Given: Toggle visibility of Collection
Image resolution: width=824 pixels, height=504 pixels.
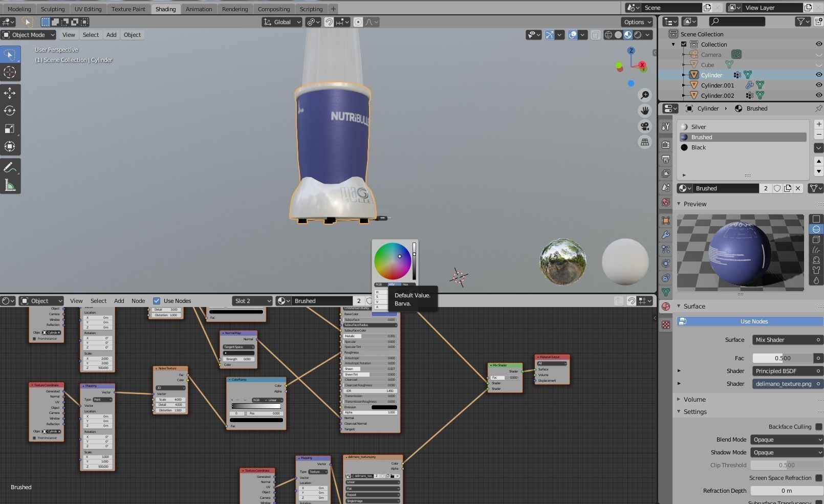Looking at the screenshot, I should (818, 44).
